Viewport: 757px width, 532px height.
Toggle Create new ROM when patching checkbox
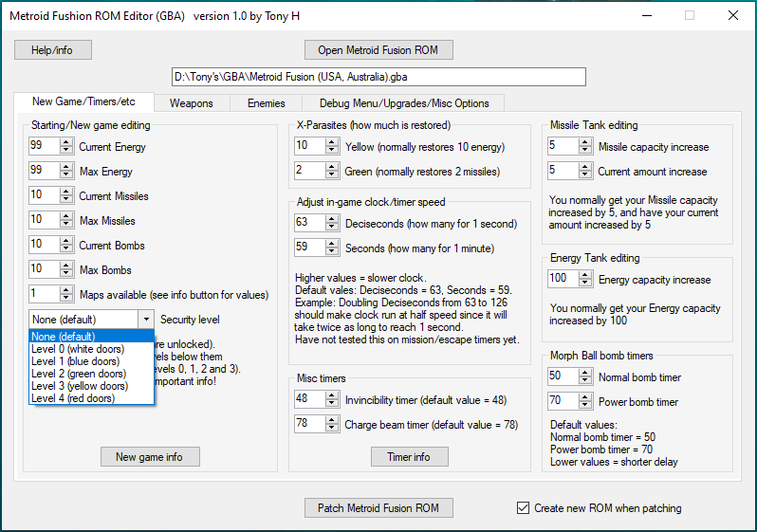pos(523,508)
